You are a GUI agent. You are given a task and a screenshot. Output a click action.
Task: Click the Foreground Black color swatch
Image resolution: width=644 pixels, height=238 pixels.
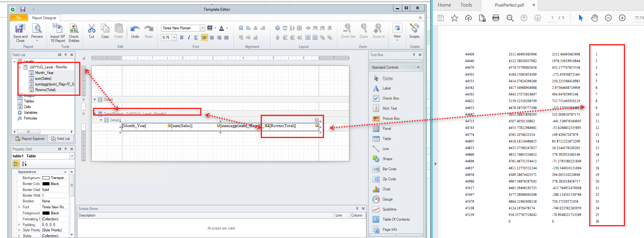[46, 213]
